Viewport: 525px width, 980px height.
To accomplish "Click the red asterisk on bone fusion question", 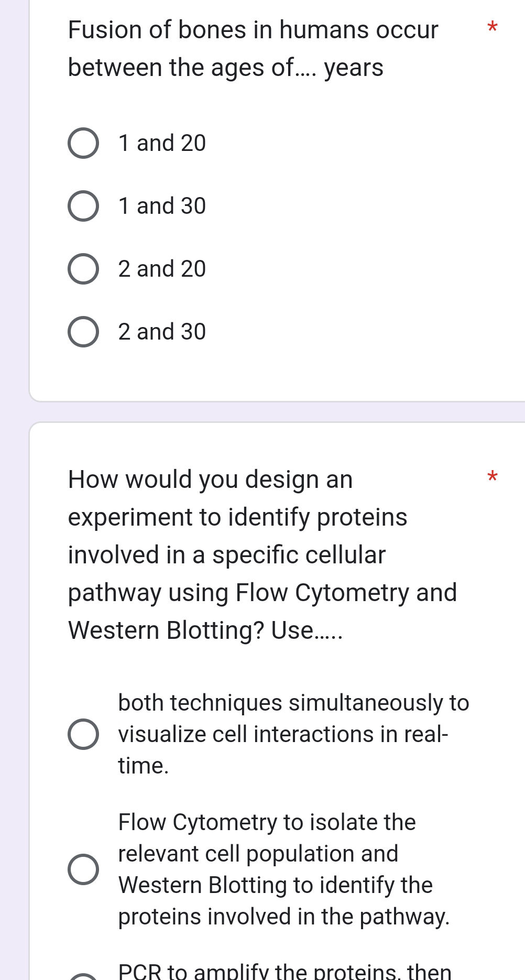I will tap(491, 27).
